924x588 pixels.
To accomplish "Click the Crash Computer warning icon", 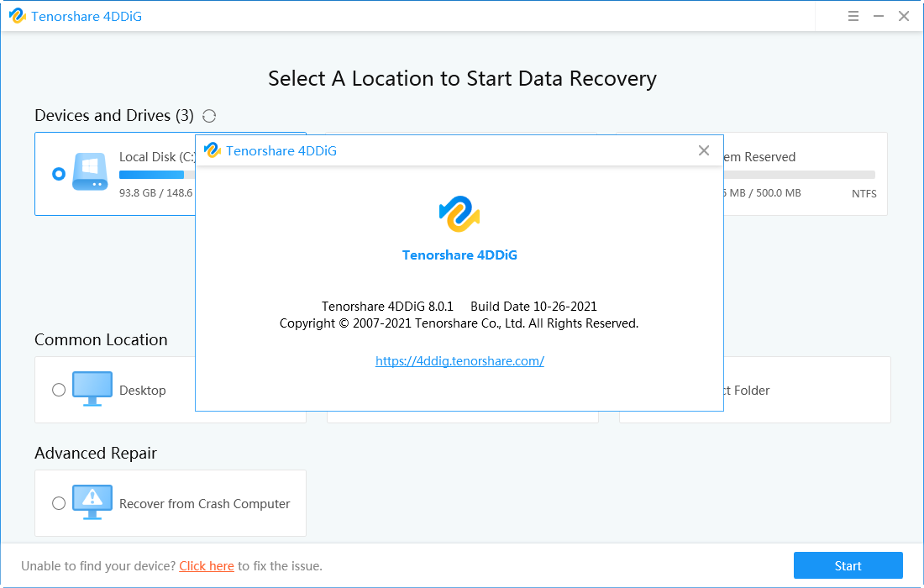I will click(92, 502).
